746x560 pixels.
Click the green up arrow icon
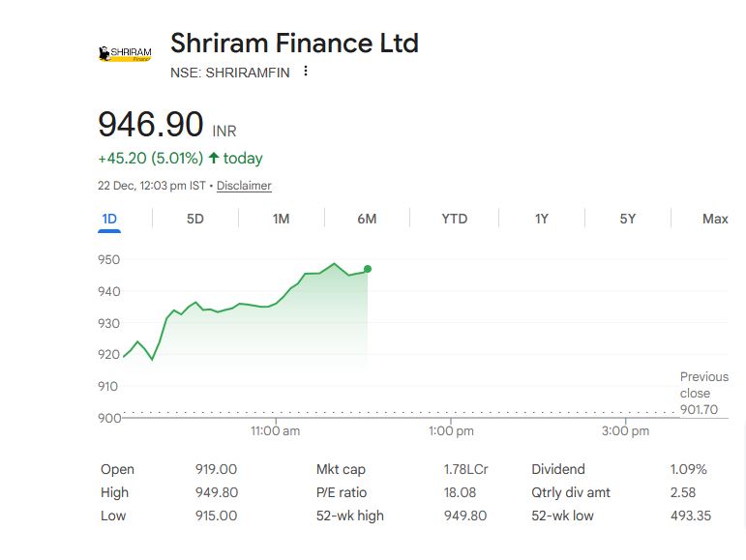[x=214, y=158]
